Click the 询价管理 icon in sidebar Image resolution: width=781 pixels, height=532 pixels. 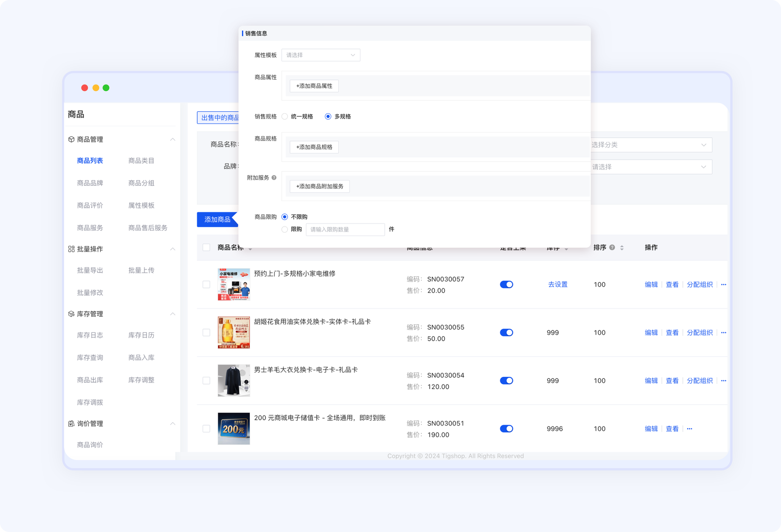tap(71, 424)
